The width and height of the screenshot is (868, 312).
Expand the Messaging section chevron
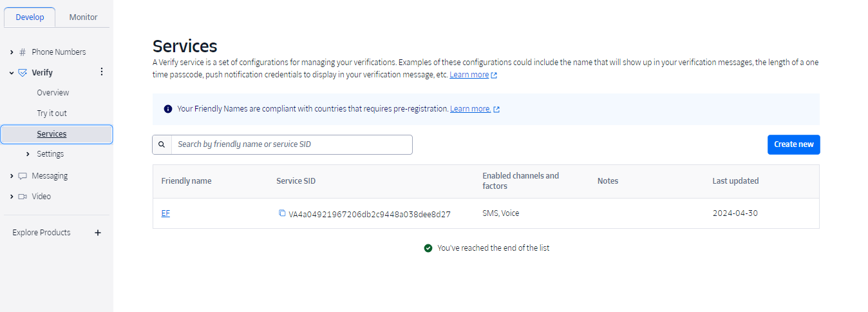pos(12,176)
